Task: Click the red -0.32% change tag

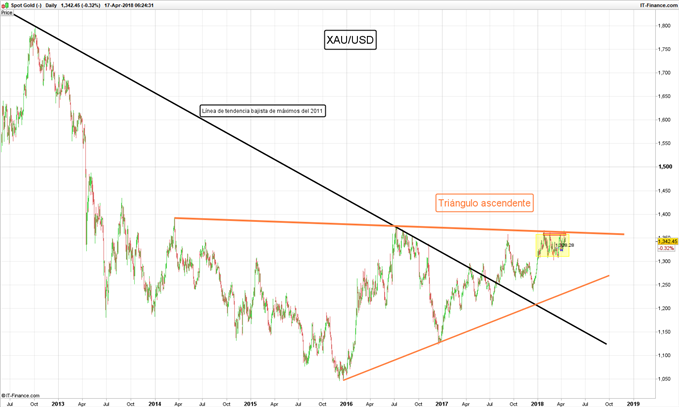Action: [x=666, y=248]
